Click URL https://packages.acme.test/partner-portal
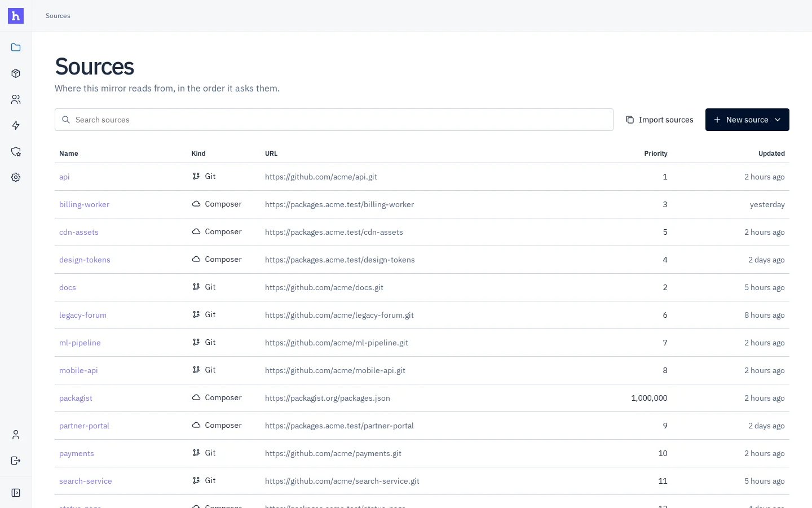Viewport: 812px width, 508px height. (x=339, y=426)
